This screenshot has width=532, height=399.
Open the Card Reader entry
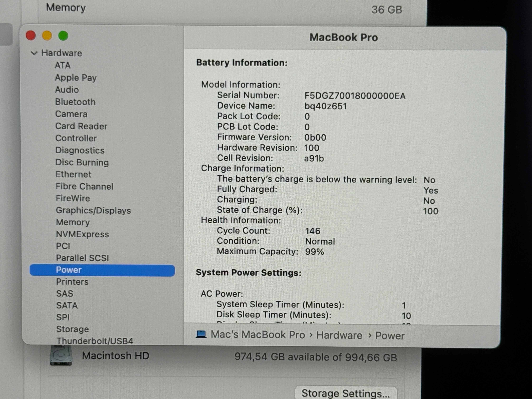81,126
